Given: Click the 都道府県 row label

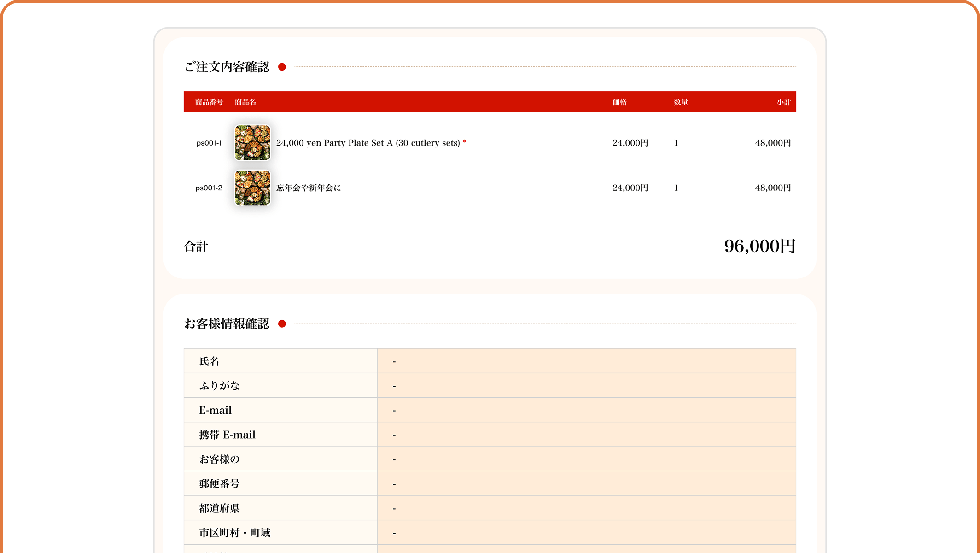Looking at the screenshot, I should (219, 508).
